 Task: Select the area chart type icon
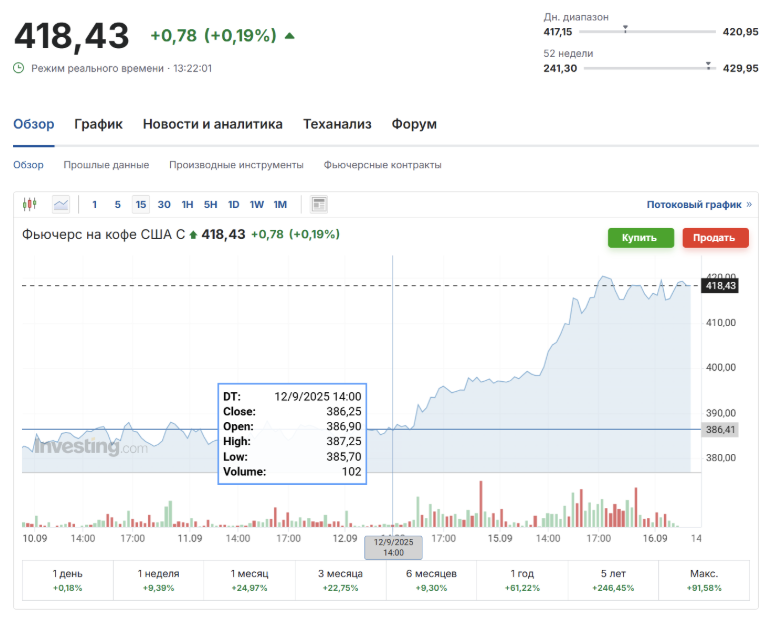click(x=61, y=204)
